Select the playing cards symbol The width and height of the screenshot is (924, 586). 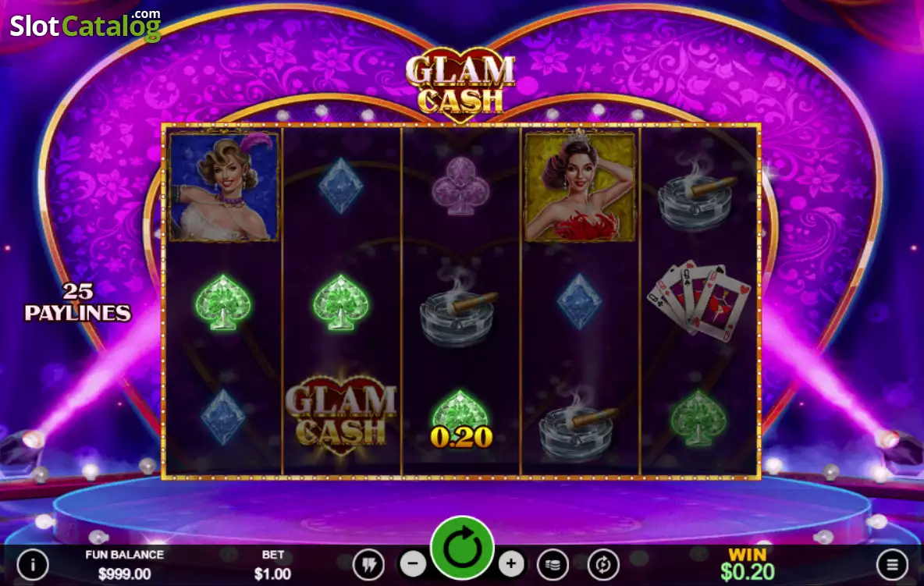(x=698, y=299)
